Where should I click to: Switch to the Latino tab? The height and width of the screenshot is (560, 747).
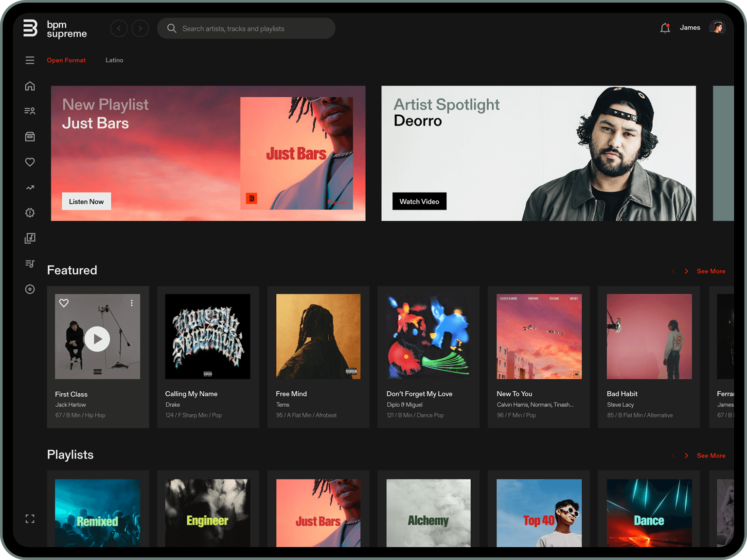click(114, 60)
